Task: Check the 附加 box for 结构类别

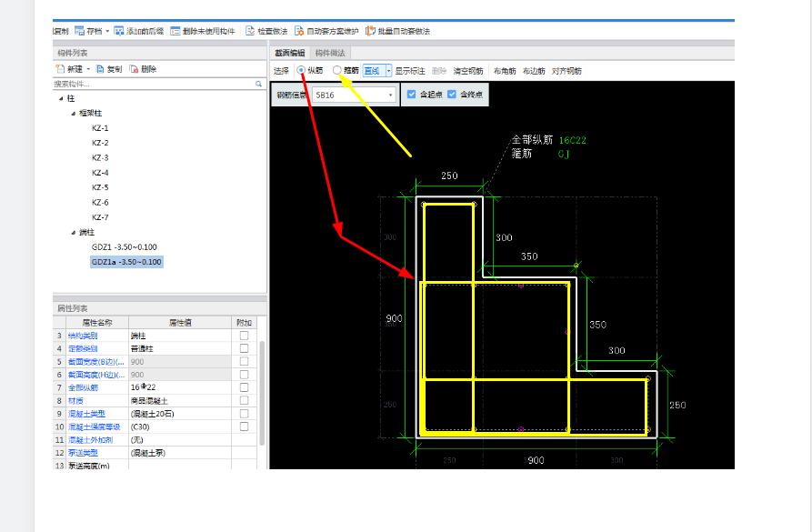Action: pos(244,336)
